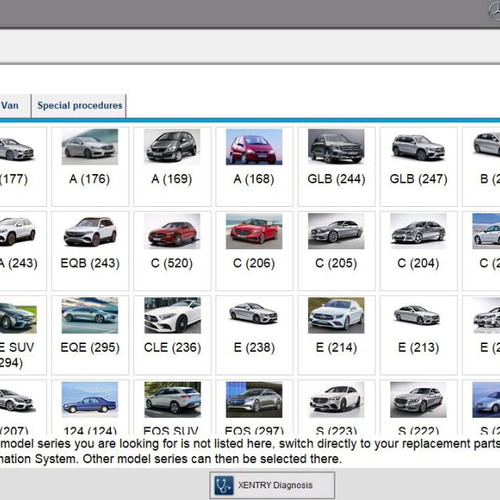This screenshot has width=500, height=500.
Task: Choose the E (213) sedan image
Action: 418,316
